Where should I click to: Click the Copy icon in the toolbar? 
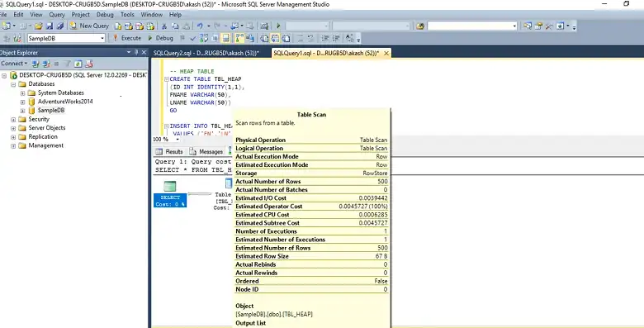[175, 26]
